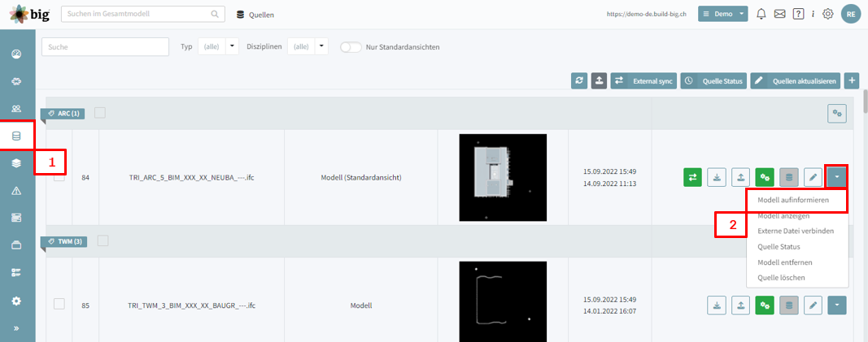Open the warning triangle icon in sidebar
Viewport: 868px width, 342px height.
16,191
